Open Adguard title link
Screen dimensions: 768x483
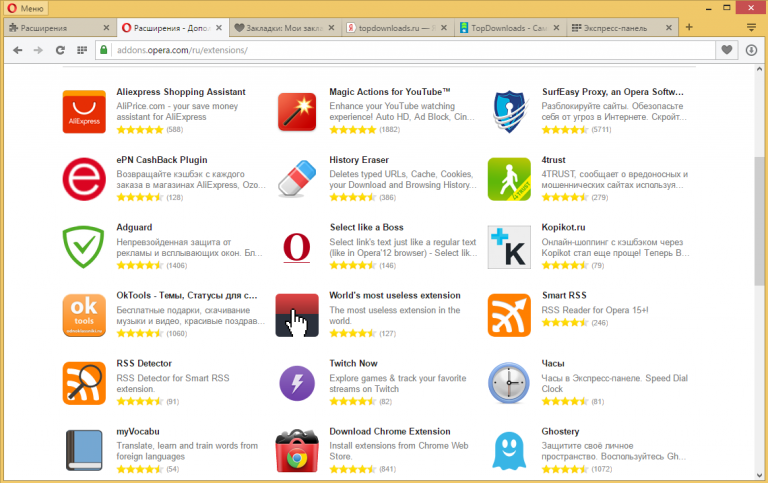(x=134, y=227)
